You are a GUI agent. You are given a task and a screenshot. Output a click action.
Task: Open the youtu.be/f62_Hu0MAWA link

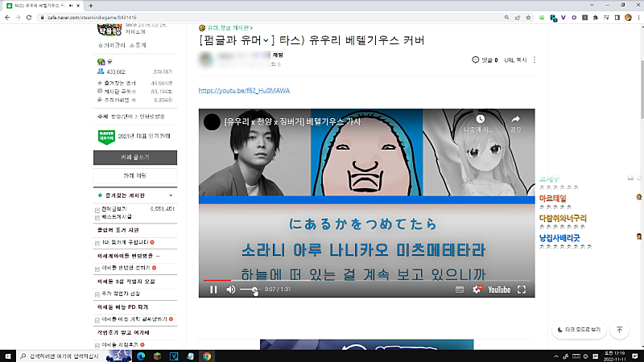point(244,90)
